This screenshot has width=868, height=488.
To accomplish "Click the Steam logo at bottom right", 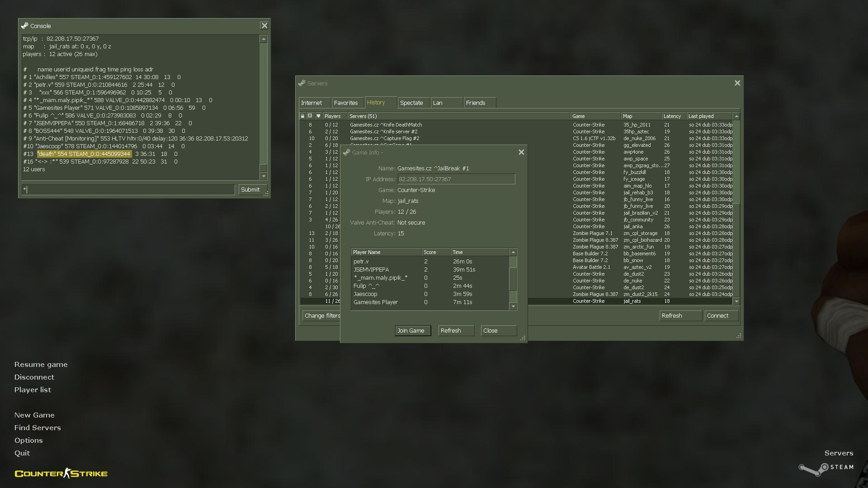I will click(826, 469).
